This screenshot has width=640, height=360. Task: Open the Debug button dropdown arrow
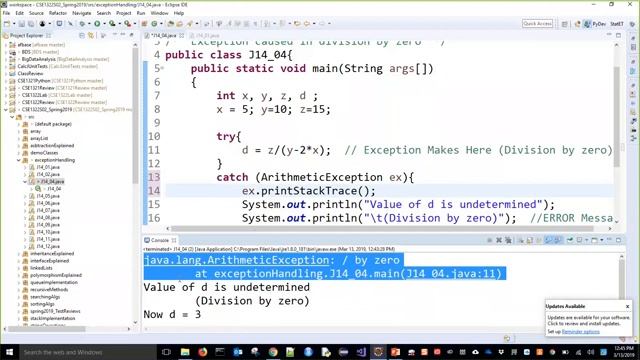[89, 24]
